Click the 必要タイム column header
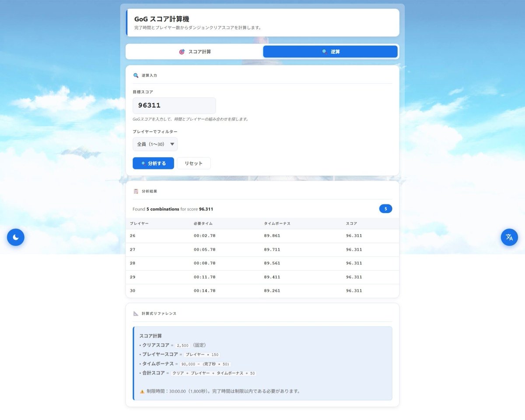The image size is (525, 420). [203, 224]
